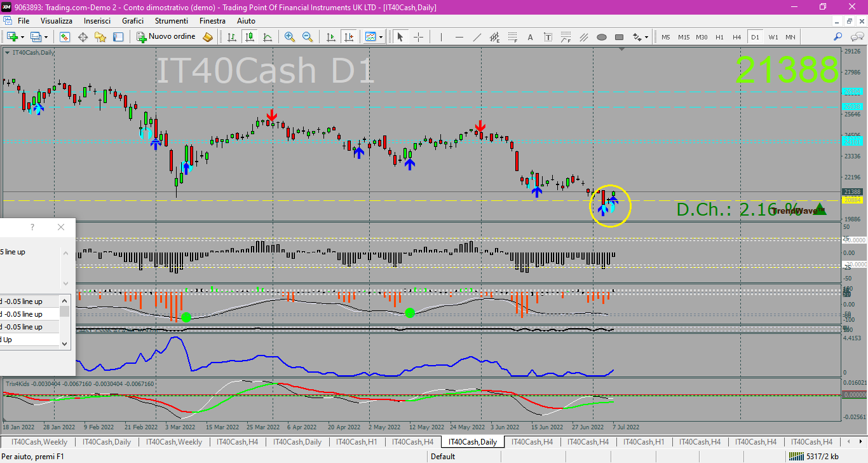Select the D1 timeframe button

755,37
